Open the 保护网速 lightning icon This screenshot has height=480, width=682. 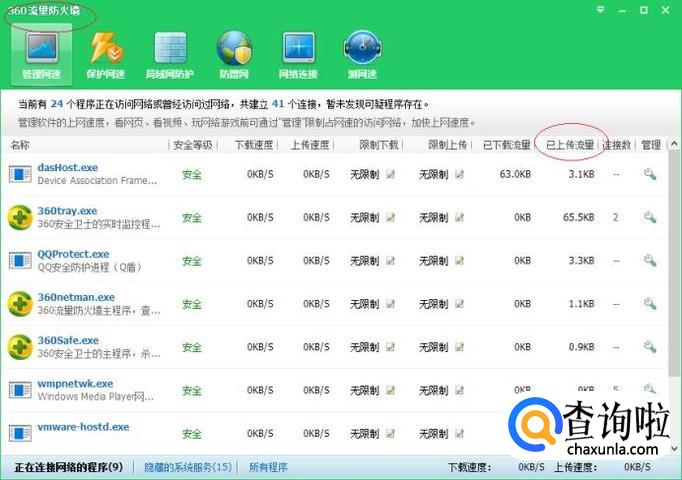[106, 48]
